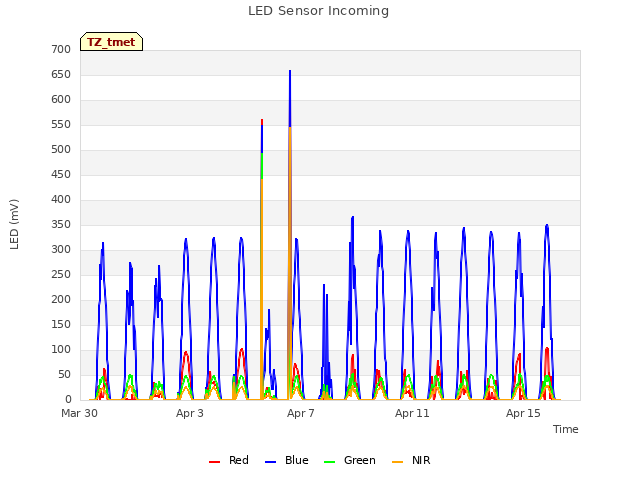Click the 700 y-axis tick label
Screen dimensions: 640x480
point(61,49)
